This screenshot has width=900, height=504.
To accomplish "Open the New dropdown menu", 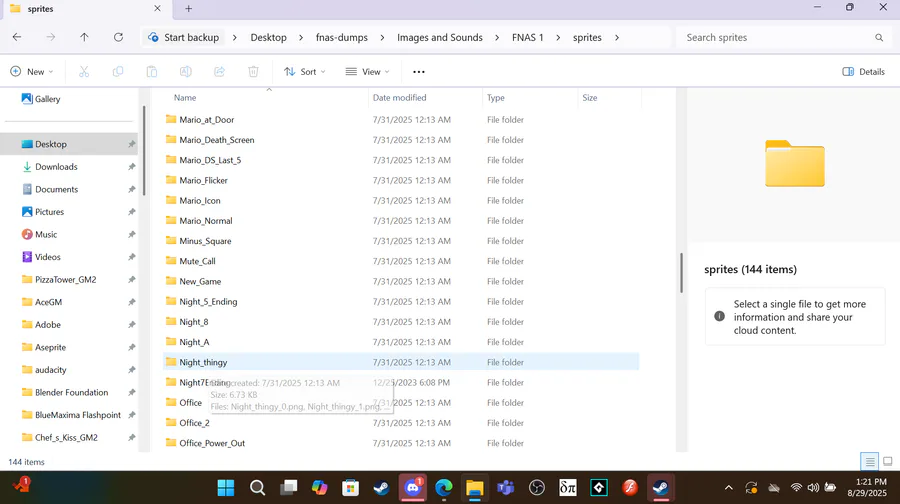I will [32, 72].
